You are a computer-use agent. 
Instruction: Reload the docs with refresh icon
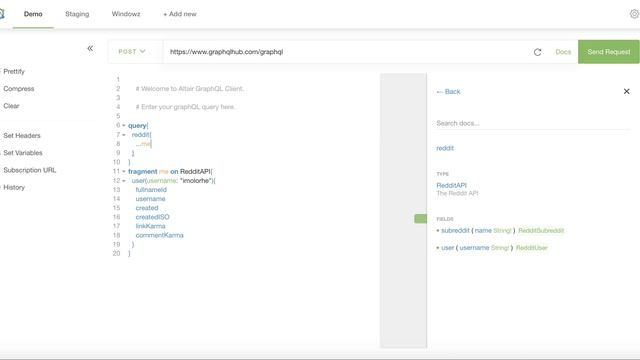(538, 52)
